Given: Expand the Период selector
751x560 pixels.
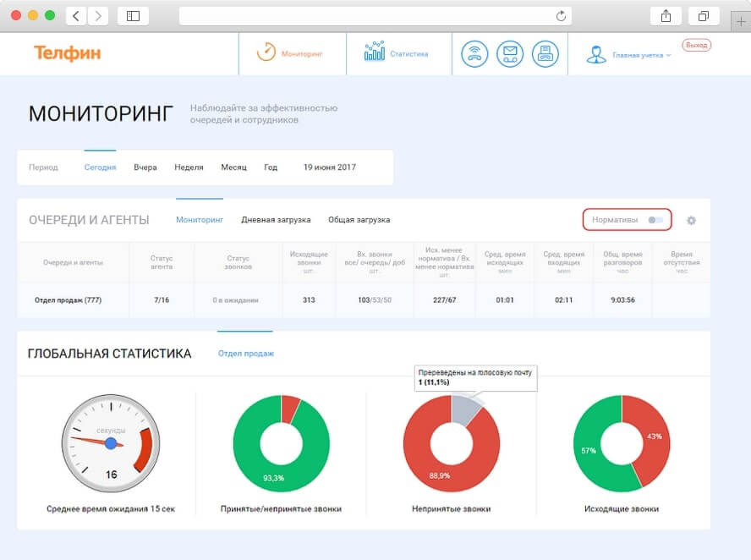Looking at the screenshot, I should (43, 167).
